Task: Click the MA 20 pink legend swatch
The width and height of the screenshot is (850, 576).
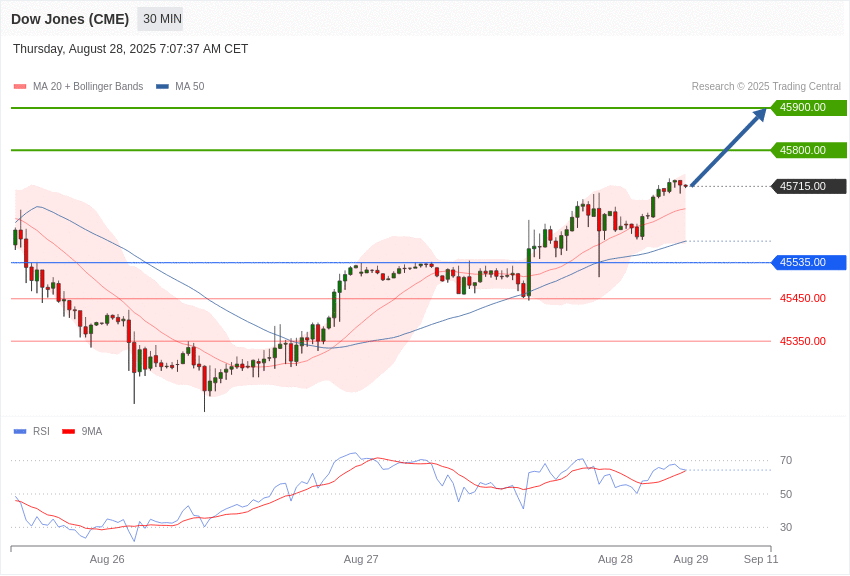Action: [x=20, y=87]
